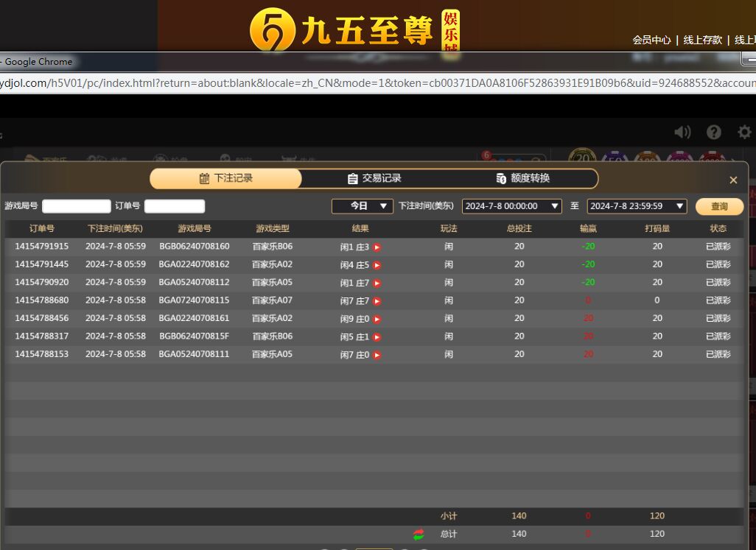This screenshot has width=756, height=550.
Task: Open help via question mark icon
Action: [x=713, y=132]
